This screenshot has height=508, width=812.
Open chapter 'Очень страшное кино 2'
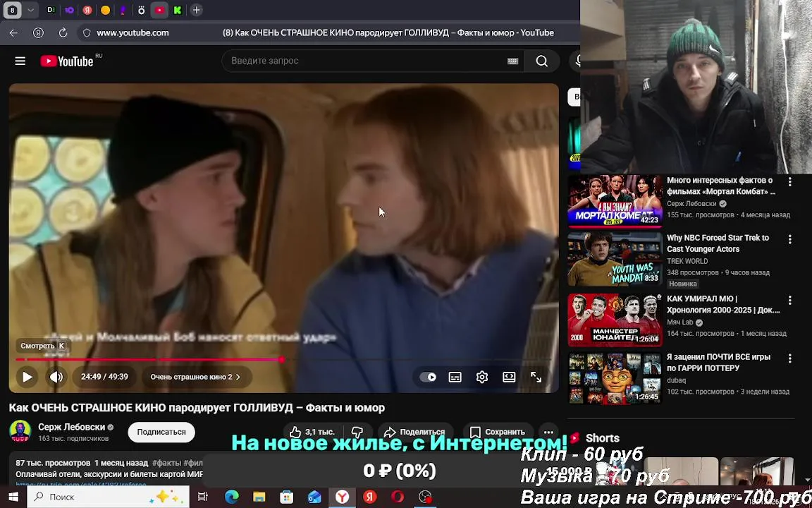coord(195,377)
